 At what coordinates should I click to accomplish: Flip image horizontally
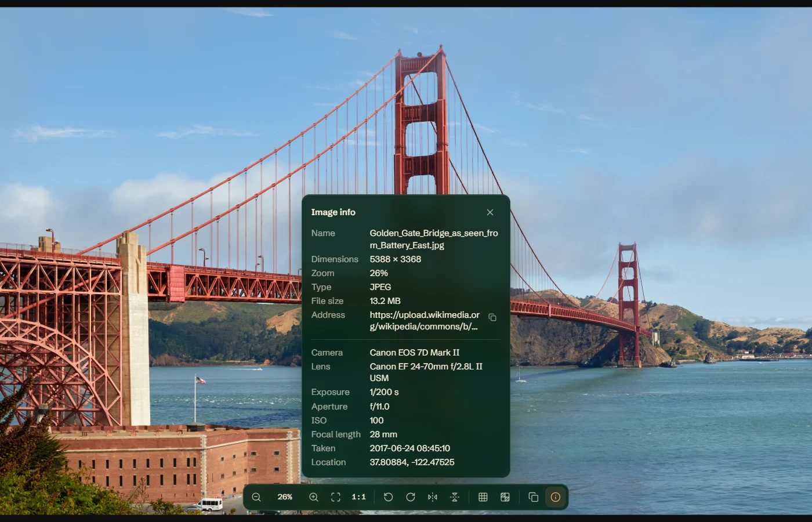point(433,497)
